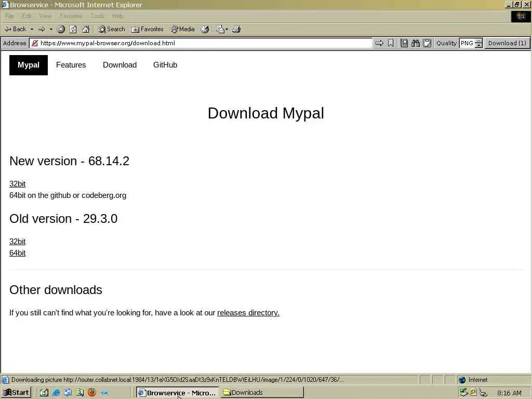This screenshot has height=399, width=532.
Task: Download 32bit of old version 29.3.0
Action: pos(17,242)
